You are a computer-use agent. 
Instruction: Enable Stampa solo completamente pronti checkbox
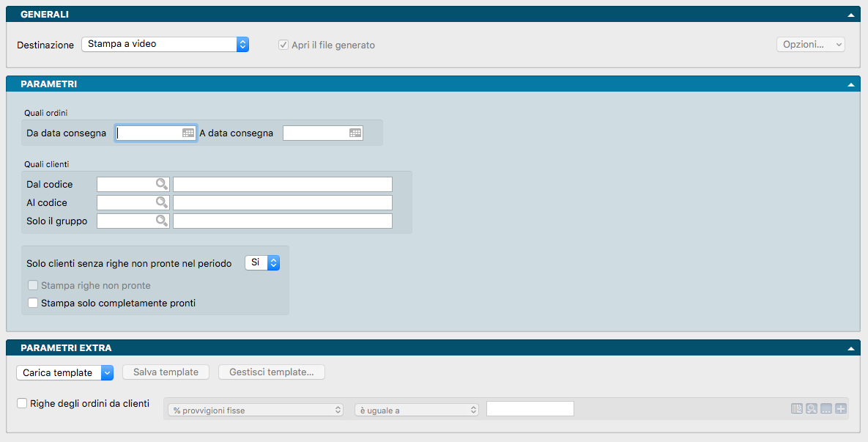32,303
